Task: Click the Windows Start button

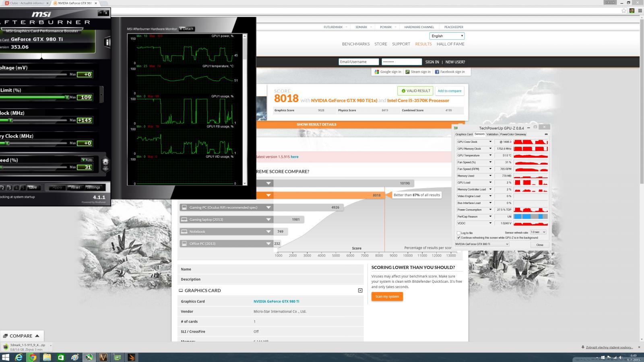Action: tap(5, 357)
